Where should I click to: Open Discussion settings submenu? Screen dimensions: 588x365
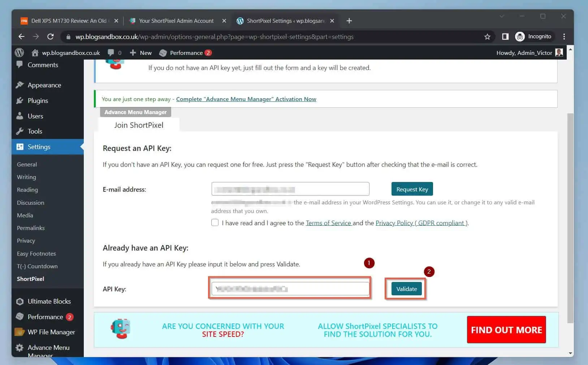tap(30, 203)
